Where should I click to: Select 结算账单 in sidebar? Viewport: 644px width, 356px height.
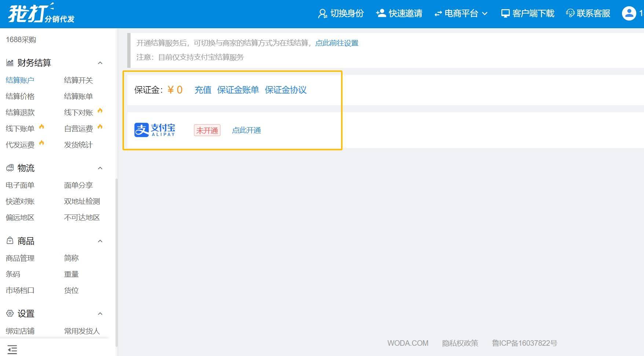78,96
